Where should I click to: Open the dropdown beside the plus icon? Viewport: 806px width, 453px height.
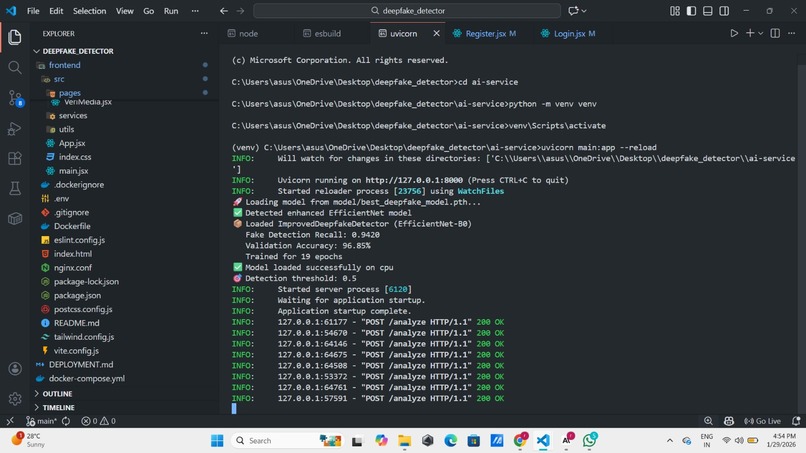[x=761, y=33]
